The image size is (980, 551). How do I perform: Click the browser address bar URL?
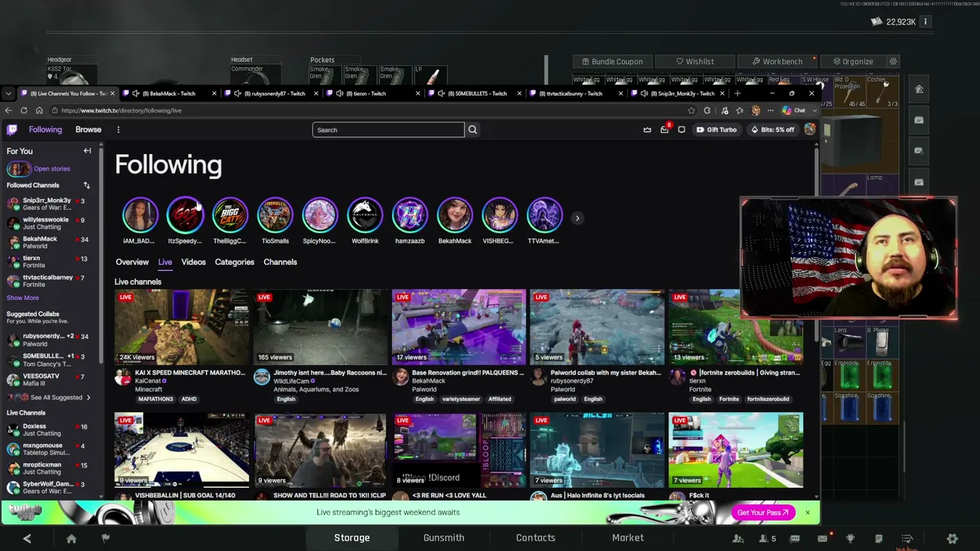click(x=121, y=110)
